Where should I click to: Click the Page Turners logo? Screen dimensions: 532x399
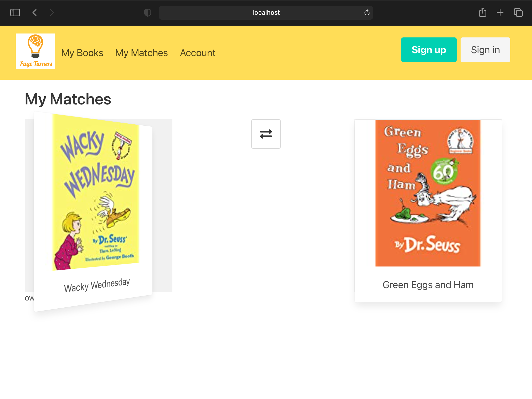pyautogui.click(x=35, y=51)
